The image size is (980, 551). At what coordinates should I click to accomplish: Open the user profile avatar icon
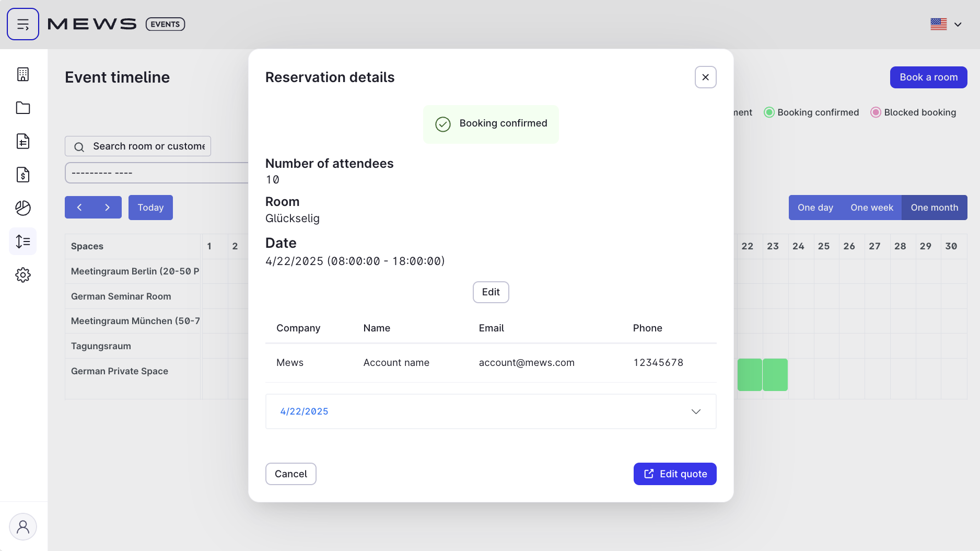click(23, 526)
